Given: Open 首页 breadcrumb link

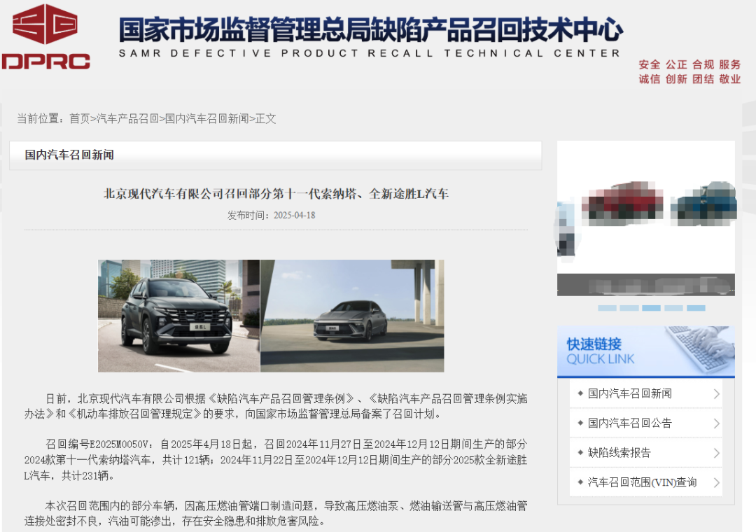Looking at the screenshot, I should point(80,119).
